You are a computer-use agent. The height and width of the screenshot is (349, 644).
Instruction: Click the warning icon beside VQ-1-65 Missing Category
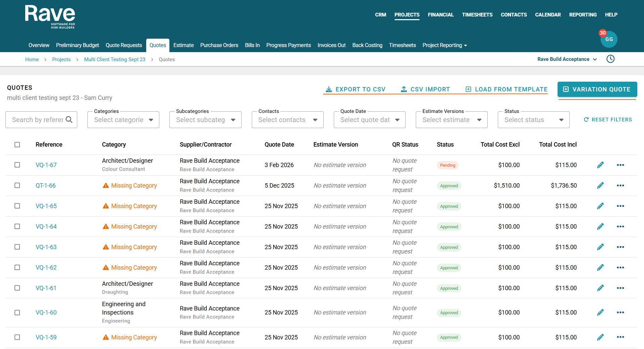coord(106,206)
